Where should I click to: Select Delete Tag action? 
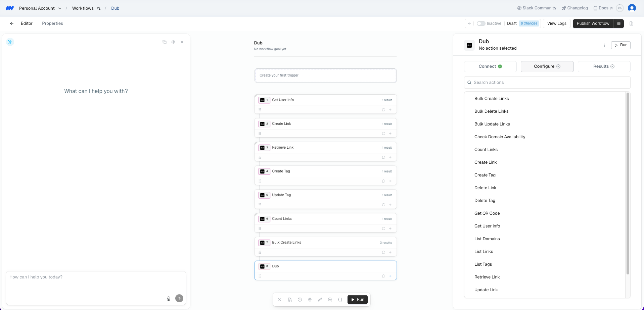[485, 201]
